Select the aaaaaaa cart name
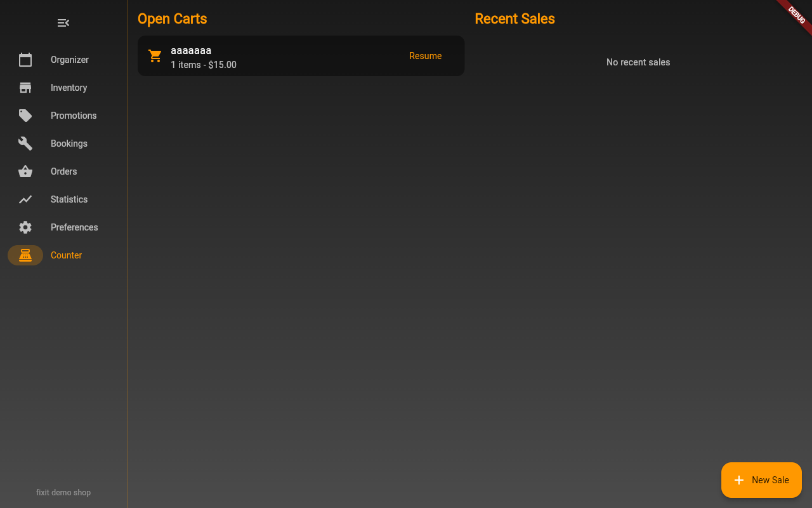Viewport: 812px width, 508px height. 191,50
